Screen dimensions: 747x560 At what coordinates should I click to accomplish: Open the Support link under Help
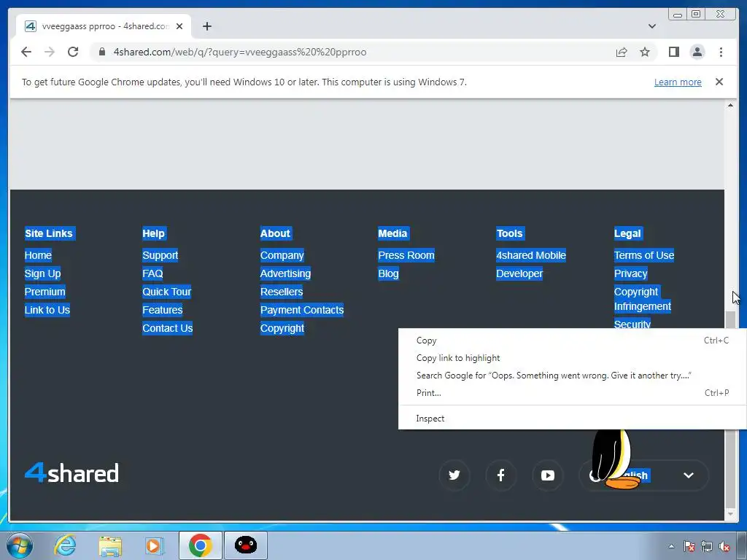click(160, 255)
